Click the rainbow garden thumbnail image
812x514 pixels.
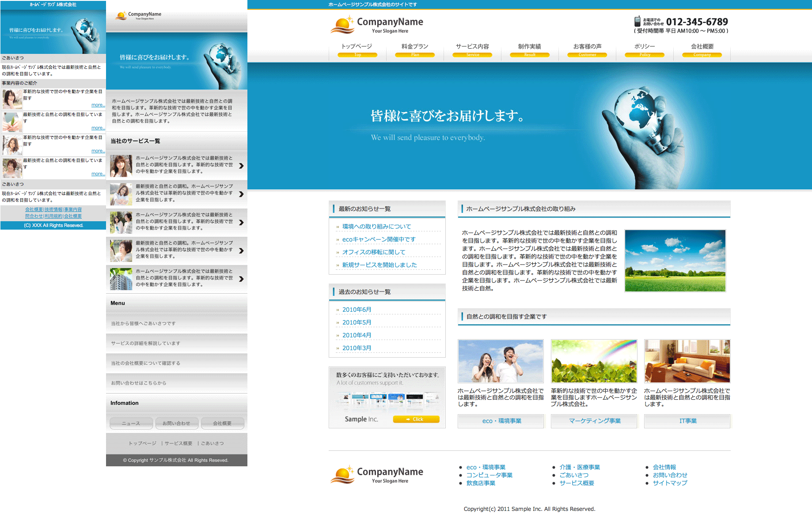(594, 361)
